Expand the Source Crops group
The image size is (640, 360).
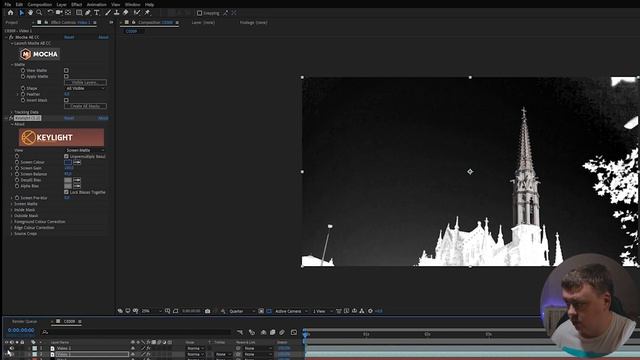(12, 233)
